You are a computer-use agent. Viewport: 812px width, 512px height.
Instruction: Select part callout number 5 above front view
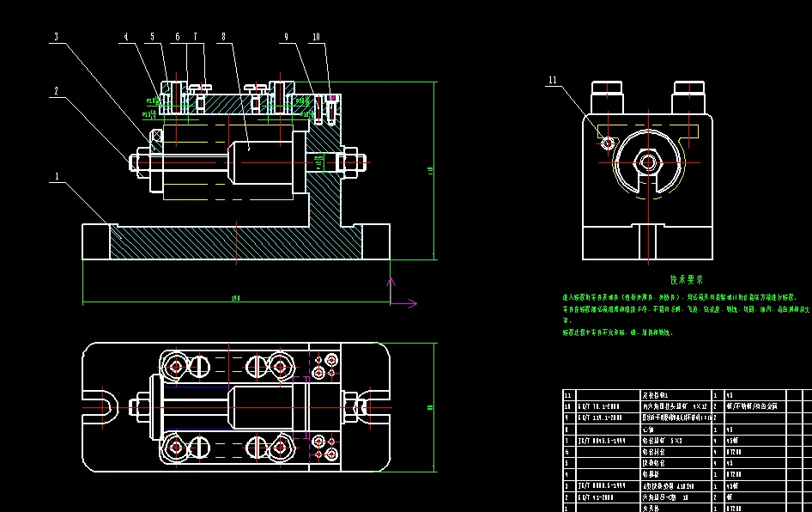coord(152,37)
